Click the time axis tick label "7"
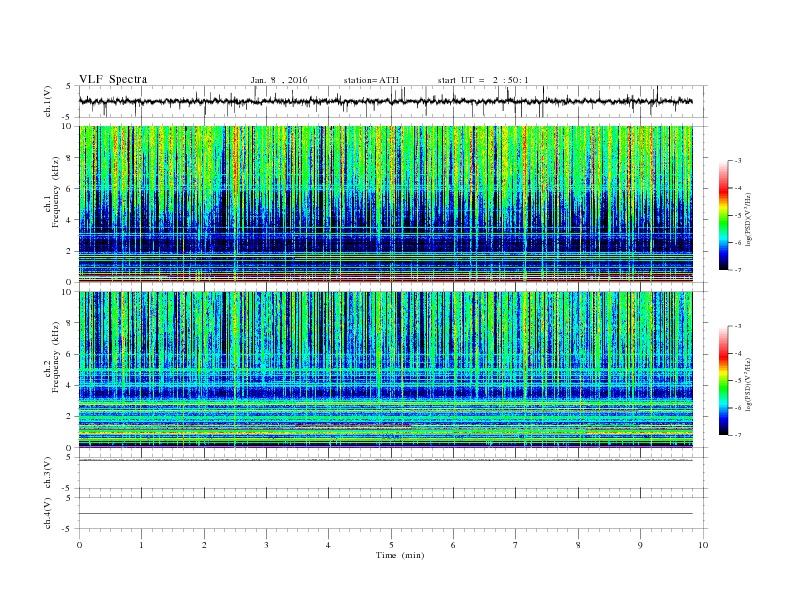The height and width of the screenshot is (612, 792). pyautogui.click(x=516, y=545)
